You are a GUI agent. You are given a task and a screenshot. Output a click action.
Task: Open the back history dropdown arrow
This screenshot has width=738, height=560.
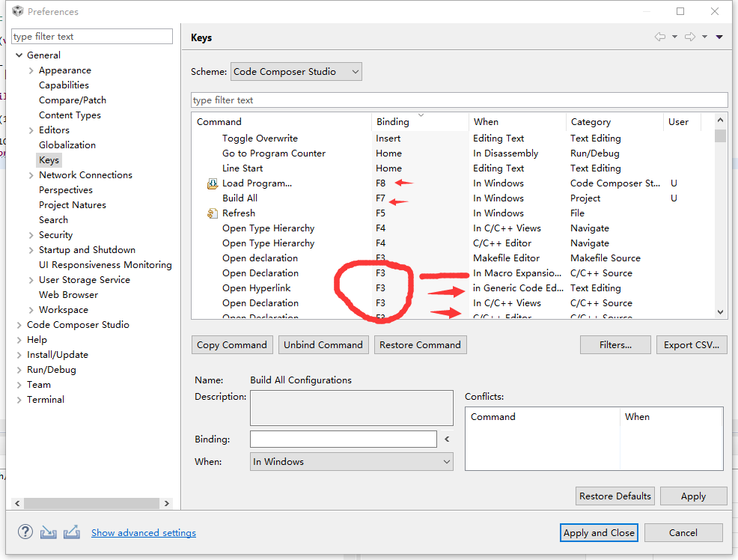[x=674, y=37]
